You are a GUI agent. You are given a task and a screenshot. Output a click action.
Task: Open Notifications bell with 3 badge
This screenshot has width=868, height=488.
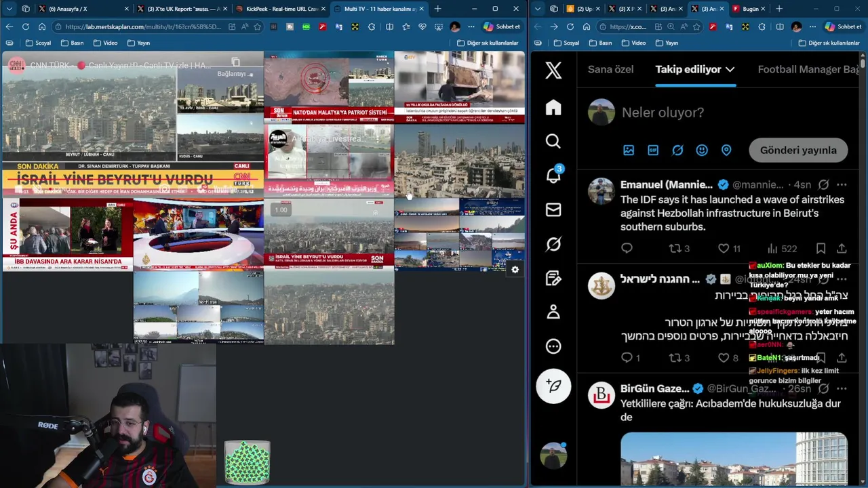553,175
